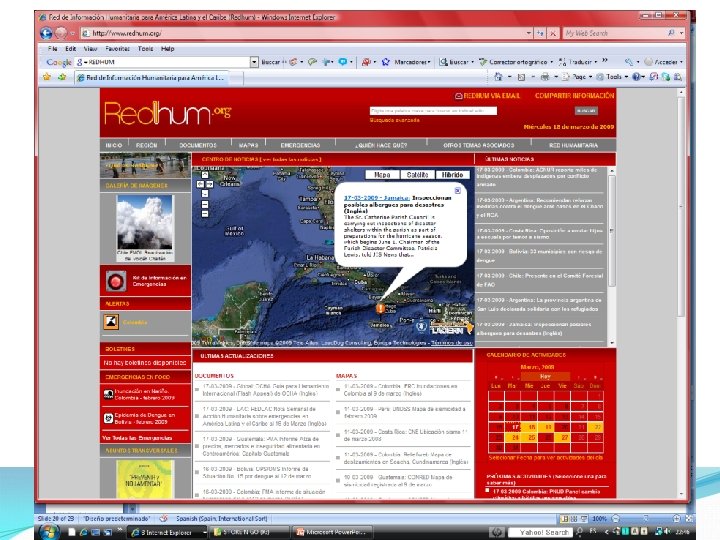The height and width of the screenshot is (540, 720).
Task: Expand the Google toolbar more chevron
Action: pyautogui.click(x=605, y=61)
